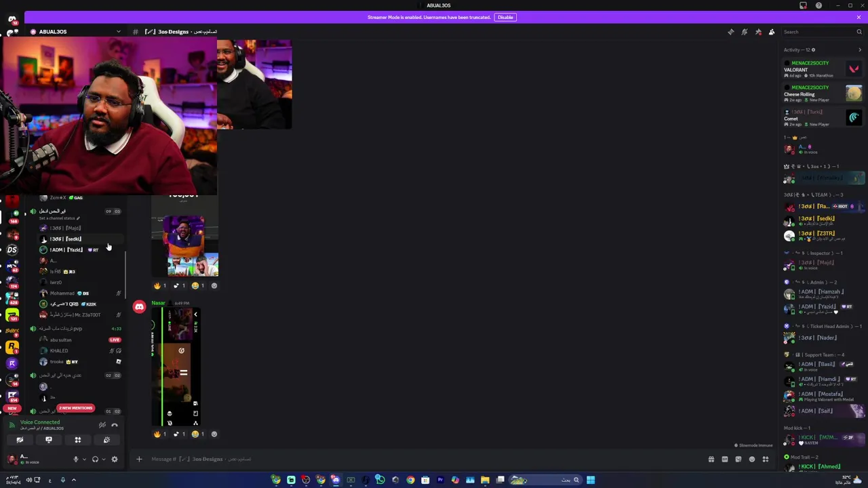868x488 pixels.
Task: Select member !ADM | Mostafa in member list
Action: (x=823, y=396)
